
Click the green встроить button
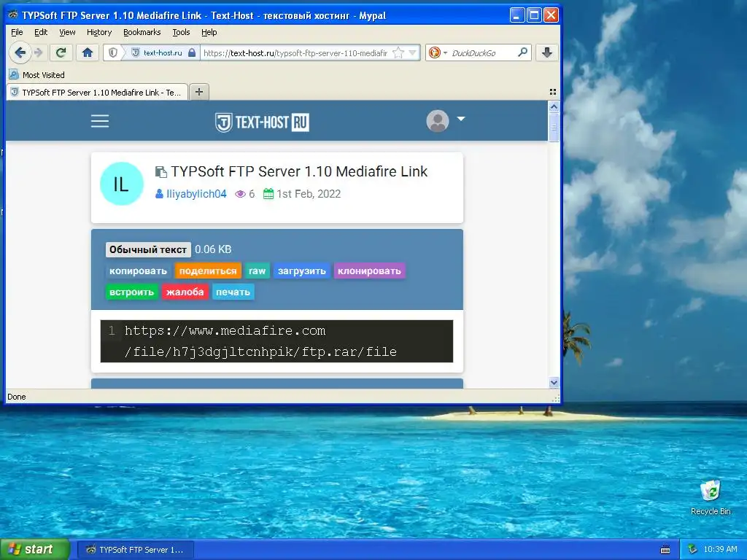(131, 292)
